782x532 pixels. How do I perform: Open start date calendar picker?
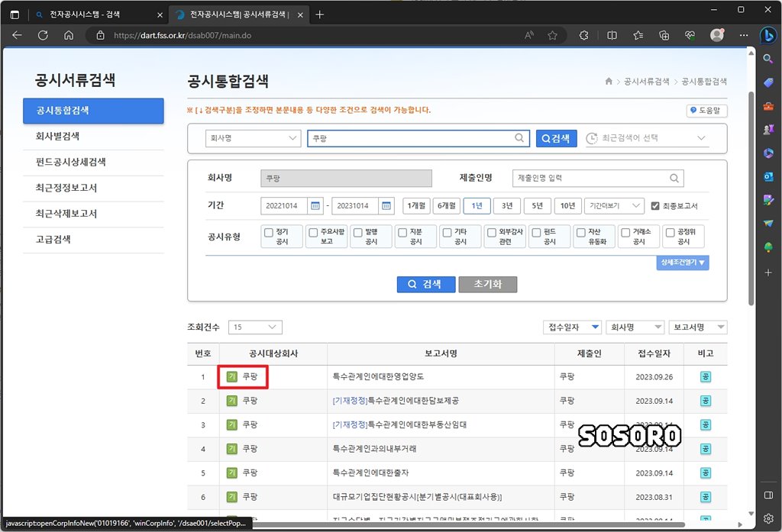pyautogui.click(x=315, y=205)
